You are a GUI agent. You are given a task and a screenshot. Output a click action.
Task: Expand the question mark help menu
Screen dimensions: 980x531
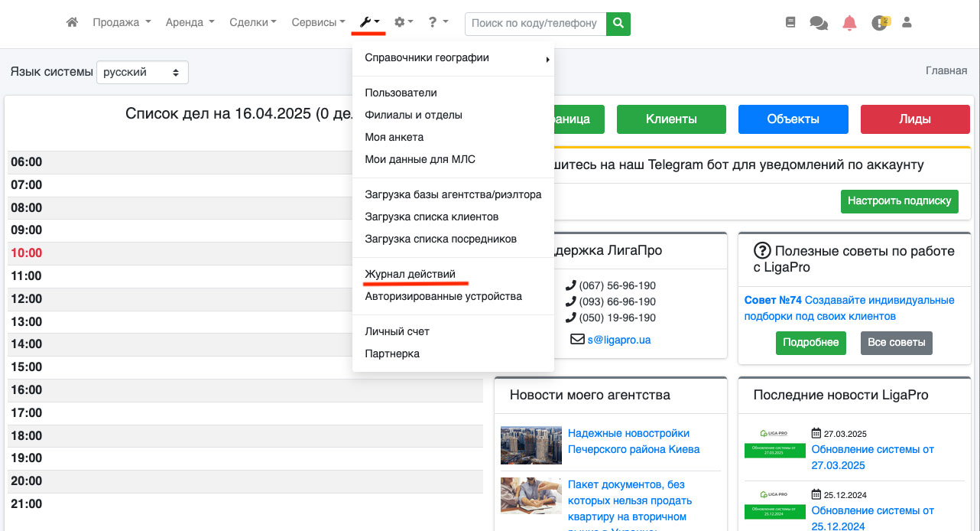point(438,23)
